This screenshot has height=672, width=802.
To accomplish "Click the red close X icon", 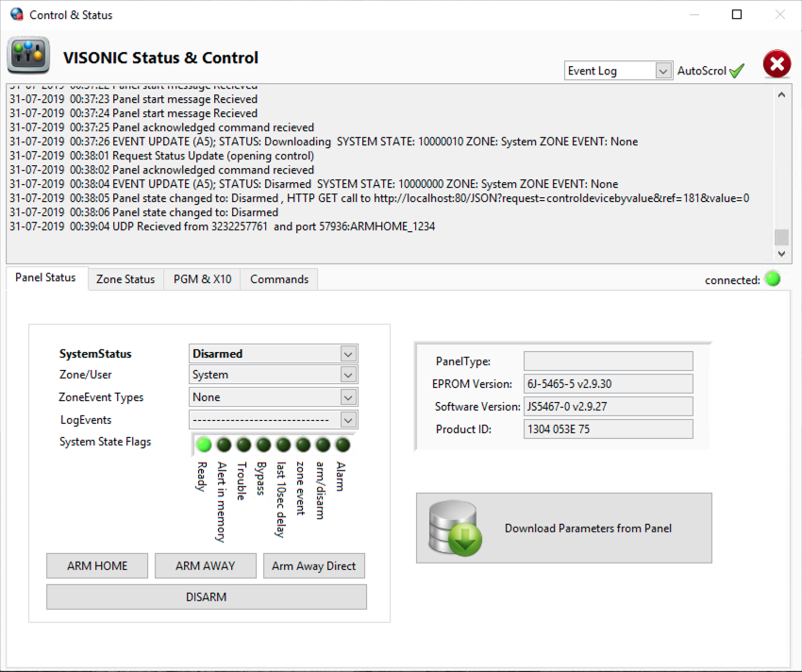I will coord(777,64).
